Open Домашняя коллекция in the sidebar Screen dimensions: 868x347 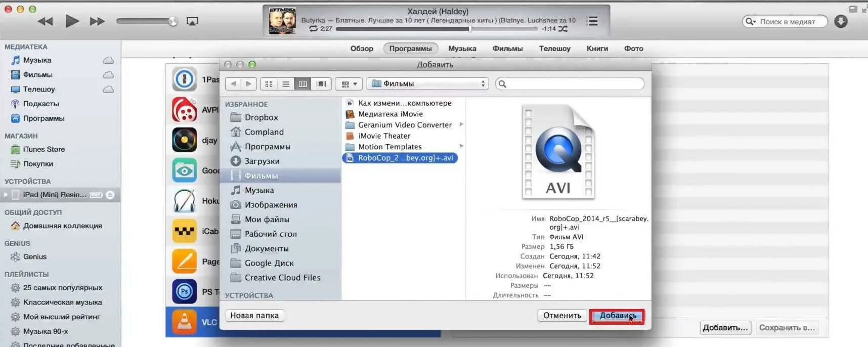coord(62,226)
